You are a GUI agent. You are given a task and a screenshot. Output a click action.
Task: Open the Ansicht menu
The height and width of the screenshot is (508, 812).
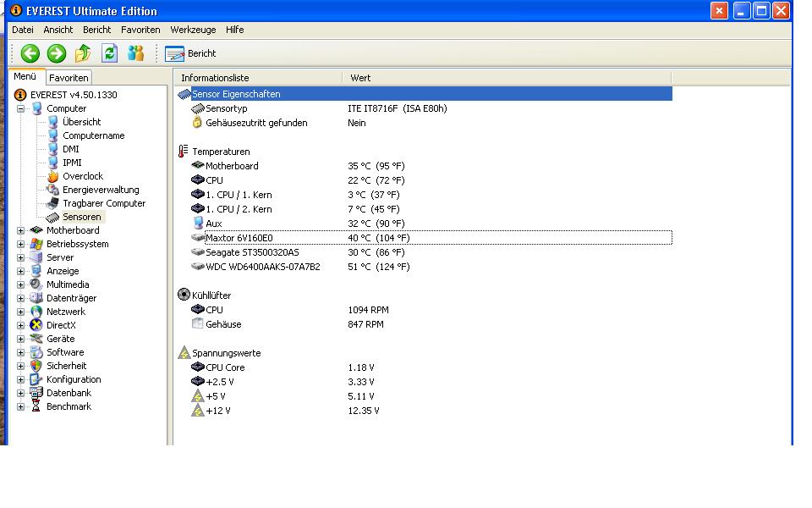coord(58,30)
